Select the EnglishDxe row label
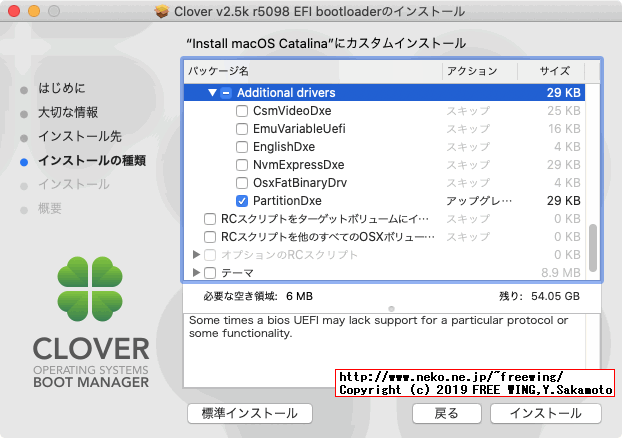 click(x=284, y=147)
